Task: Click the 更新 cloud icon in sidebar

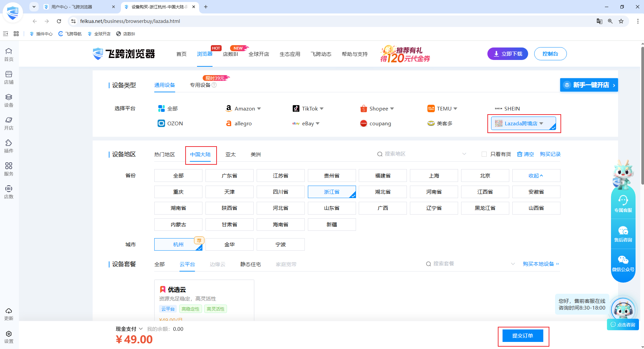Action: pos(9,314)
